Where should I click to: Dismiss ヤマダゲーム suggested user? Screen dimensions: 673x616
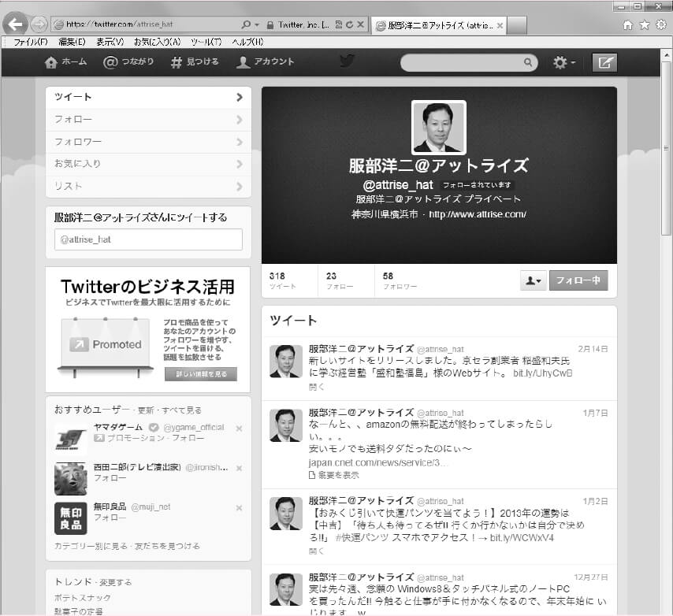[239, 428]
